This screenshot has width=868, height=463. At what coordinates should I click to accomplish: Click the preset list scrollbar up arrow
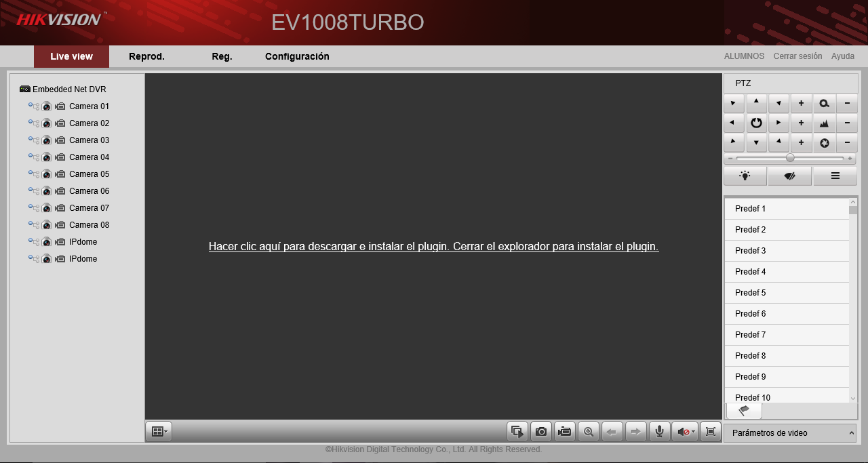point(853,202)
